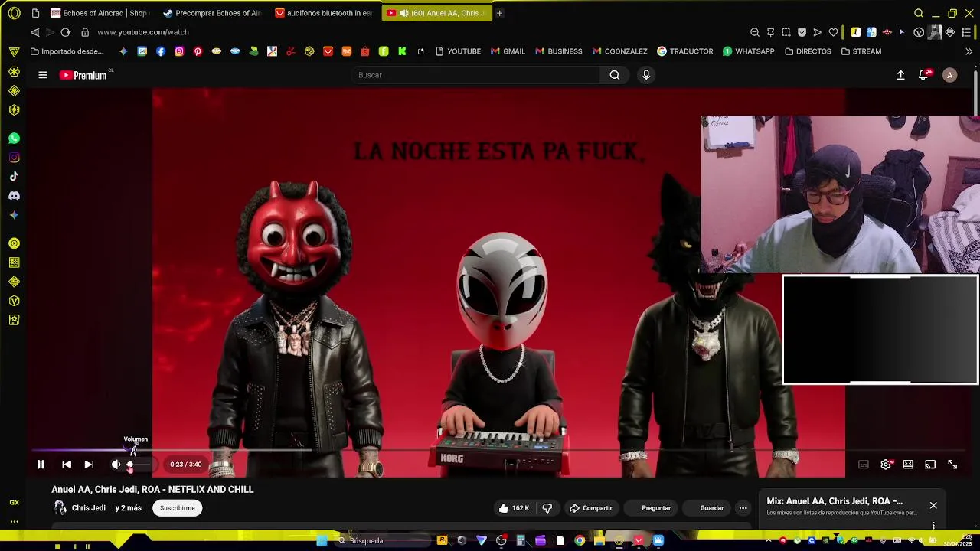
Task: Click the Compartir share button
Action: click(x=590, y=508)
